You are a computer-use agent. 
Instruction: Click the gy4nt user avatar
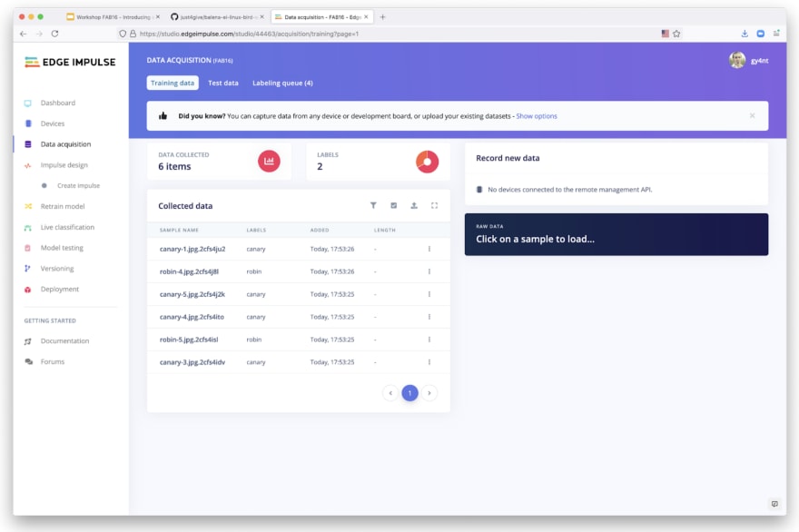coord(737,60)
